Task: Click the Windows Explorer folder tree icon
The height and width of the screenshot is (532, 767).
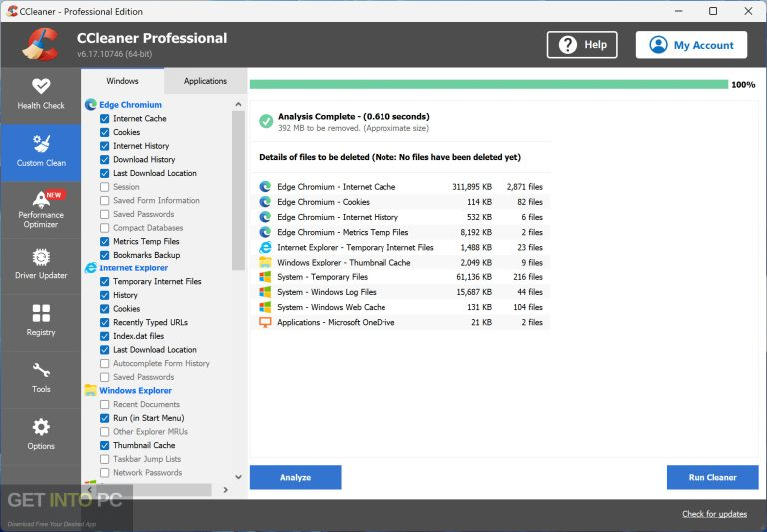Action: (x=91, y=390)
